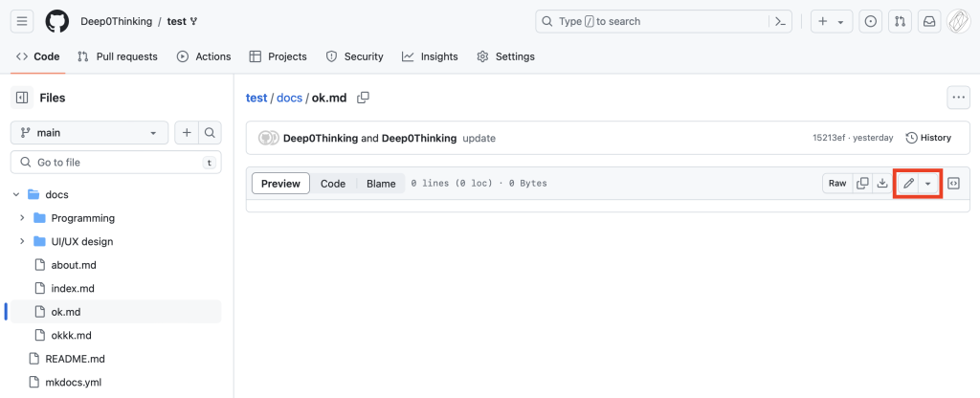The image size is (980, 398).
Task: Switch to the Code tab
Action: click(38, 56)
